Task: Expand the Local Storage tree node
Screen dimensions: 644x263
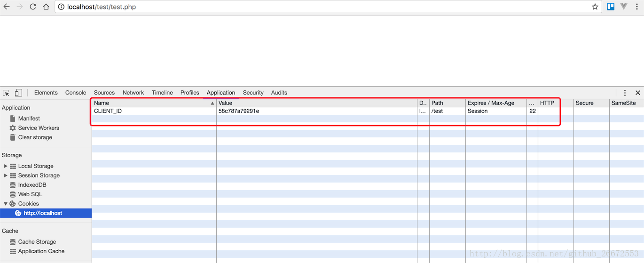Action: (6, 166)
